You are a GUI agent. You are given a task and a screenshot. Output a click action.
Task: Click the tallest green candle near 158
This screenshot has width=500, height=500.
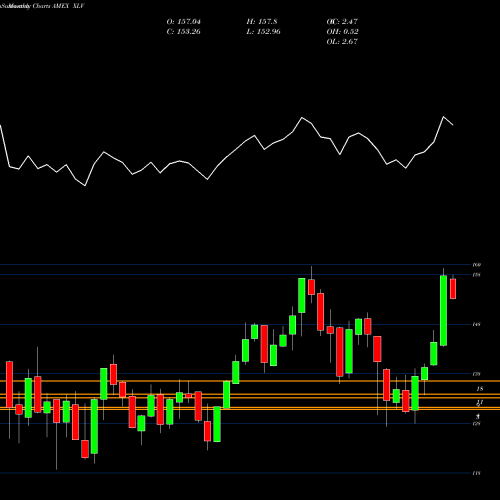click(x=443, y=310)
